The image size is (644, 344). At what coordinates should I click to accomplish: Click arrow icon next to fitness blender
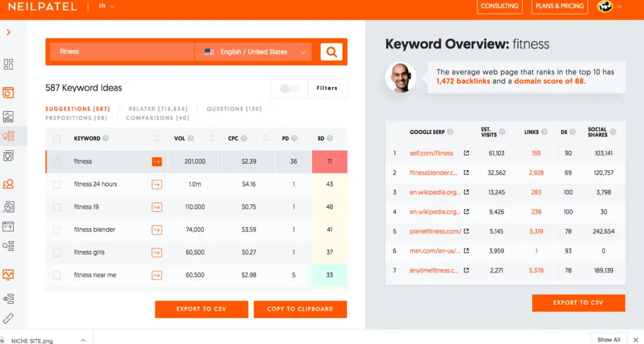(157, 230)
